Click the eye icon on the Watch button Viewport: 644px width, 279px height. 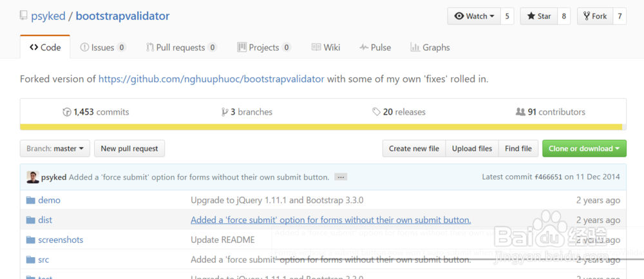click(x=459, y=17)
